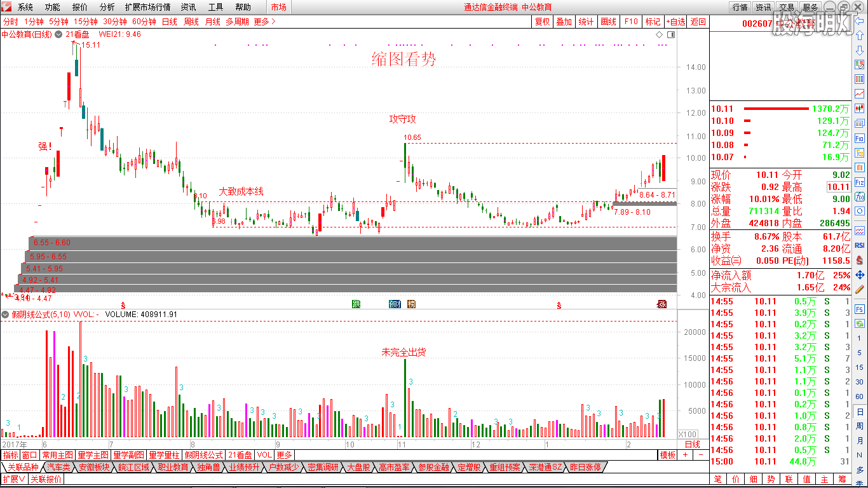
Task: Open the 交易 top-right tab
Action: pyautogui.click(x=787, y=8)
